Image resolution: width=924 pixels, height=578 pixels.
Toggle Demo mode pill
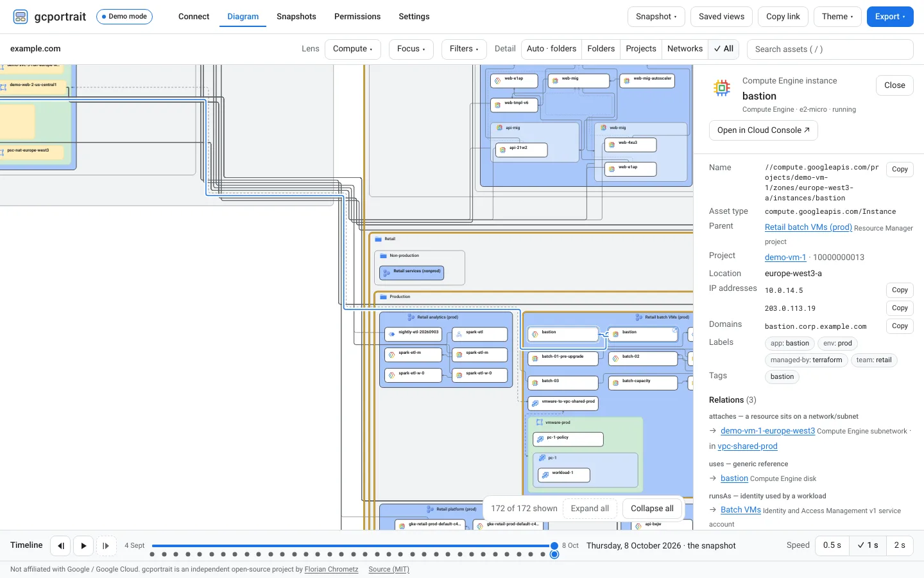(x=124, y=17)
